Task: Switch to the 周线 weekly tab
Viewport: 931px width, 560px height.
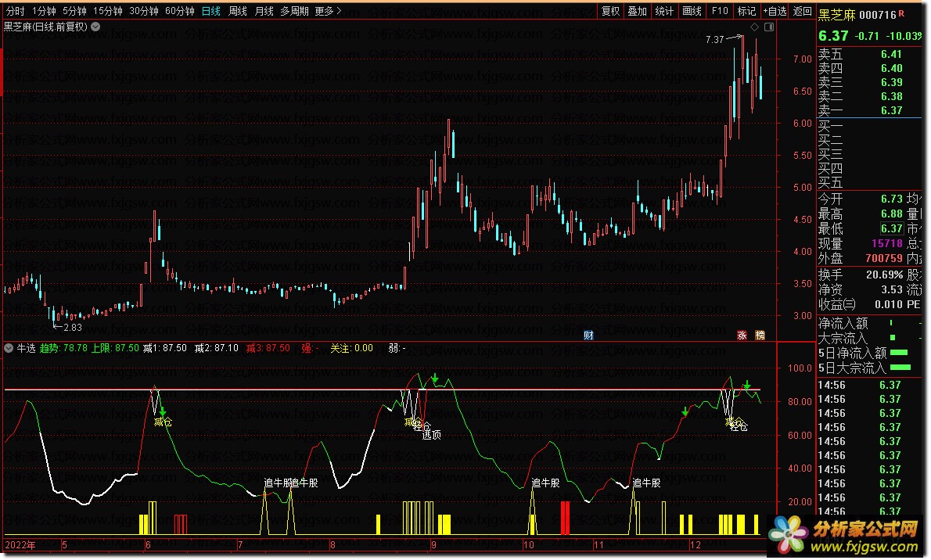Action: click(238, 11)
